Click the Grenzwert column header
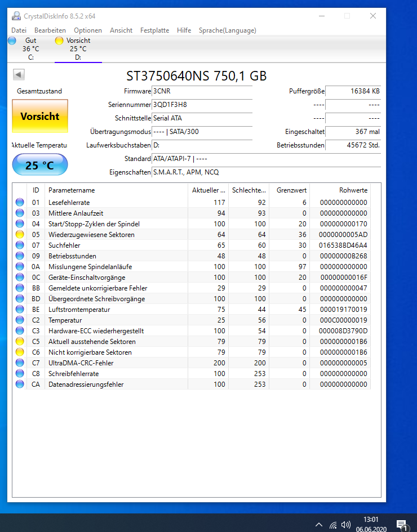 (x=289, y=190)
